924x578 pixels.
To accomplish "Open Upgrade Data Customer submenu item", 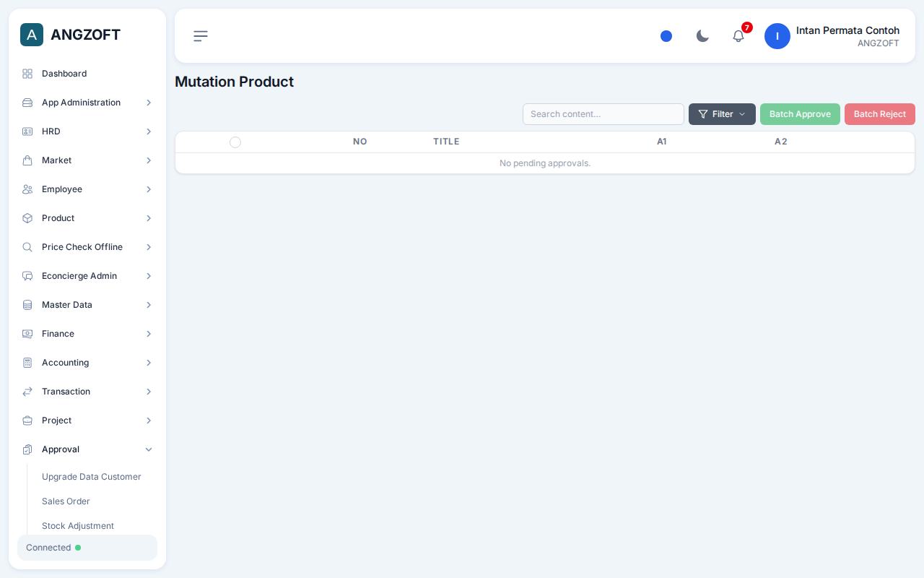I will click(x=92, y=477).
